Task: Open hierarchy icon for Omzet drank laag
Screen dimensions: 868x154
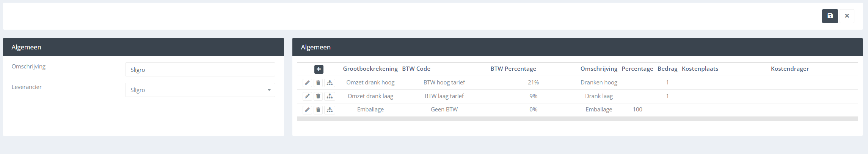Action: pos(330,96)
